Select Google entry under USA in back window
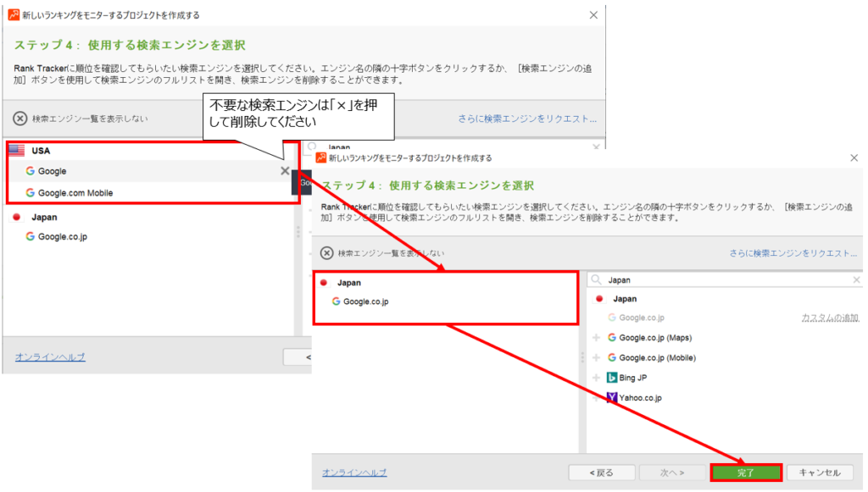The image size is (868, 492). point(46,171)
